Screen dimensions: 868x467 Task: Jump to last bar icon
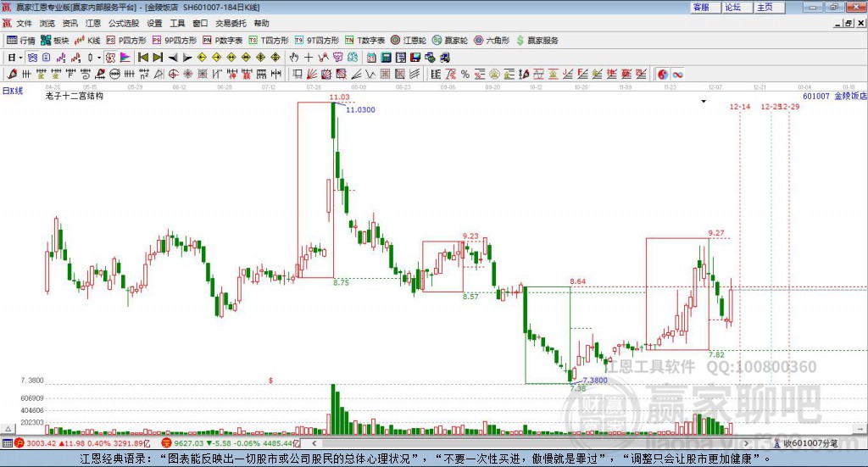coord(158,58)
